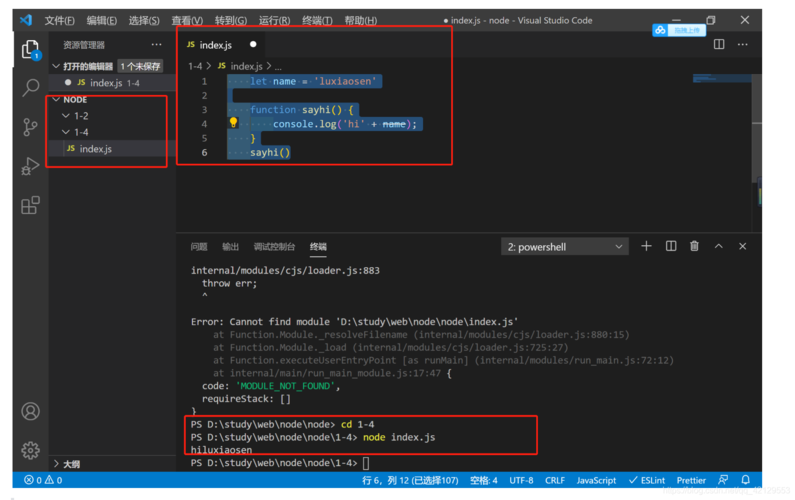Open the Accounts icon in activity bar
The height and width of the screenshot is (500, 795).
(30, 411)
